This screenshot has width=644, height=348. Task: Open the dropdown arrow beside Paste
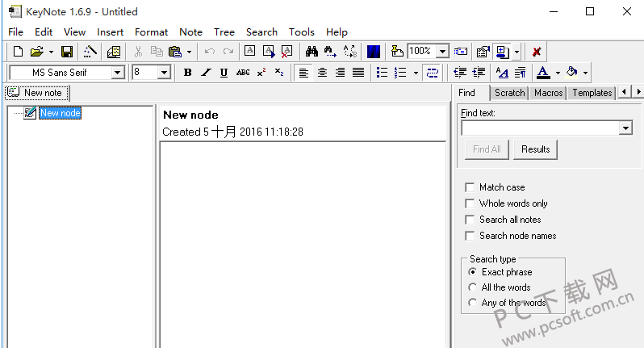point(189,52)
